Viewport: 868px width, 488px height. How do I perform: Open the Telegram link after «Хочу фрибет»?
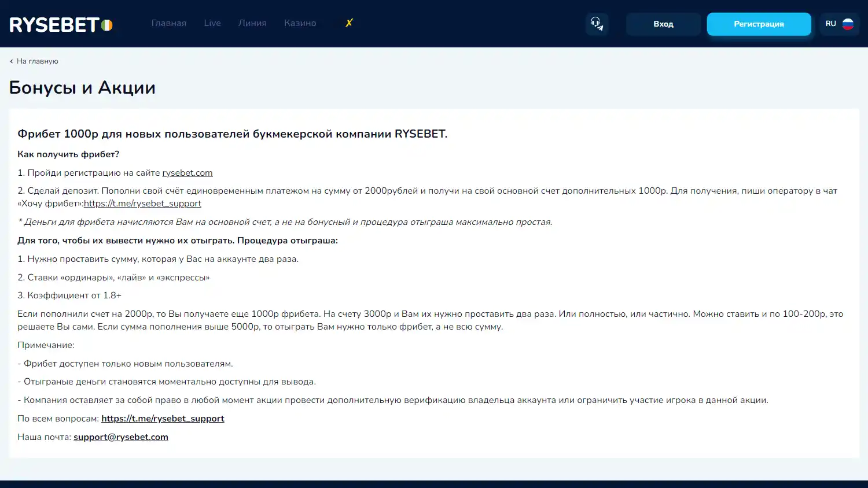point(142,204)
